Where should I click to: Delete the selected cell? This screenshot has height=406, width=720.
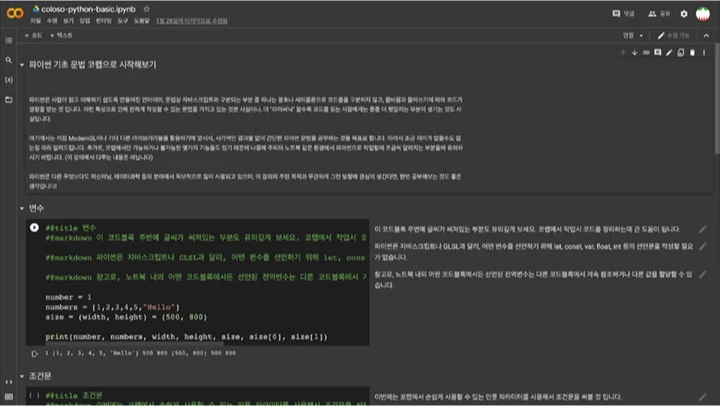692,53
